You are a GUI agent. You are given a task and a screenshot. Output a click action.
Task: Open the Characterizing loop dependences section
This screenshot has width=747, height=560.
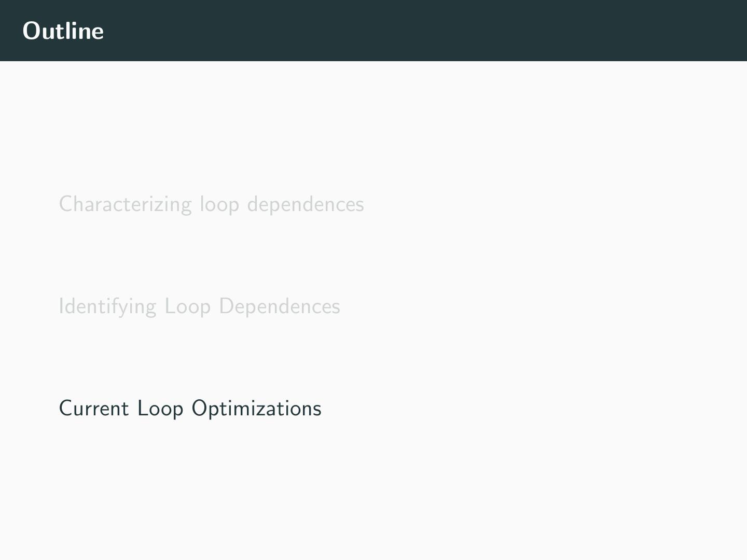[211, 204]
